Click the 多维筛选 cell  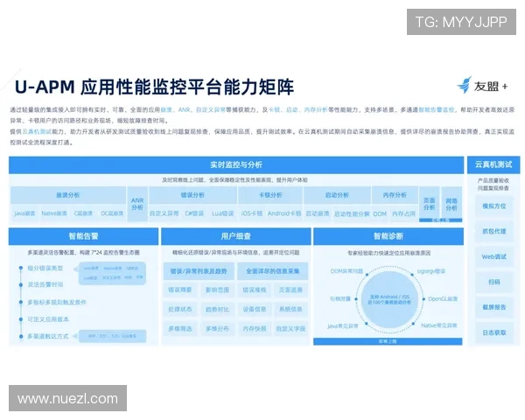[180, 329]
